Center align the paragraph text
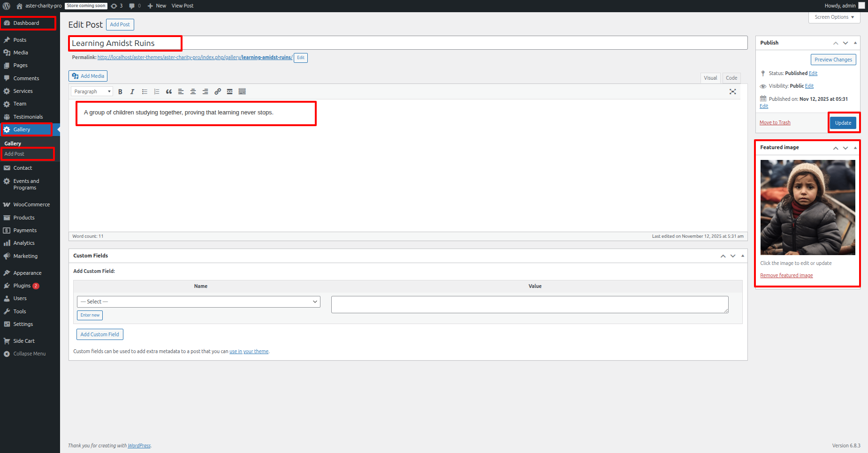 click(x=193, y=92)
